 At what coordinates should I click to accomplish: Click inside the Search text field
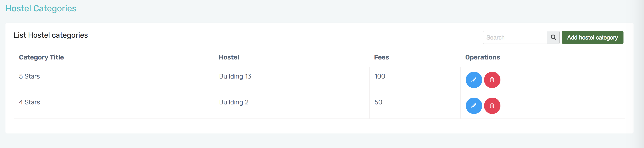click(515, 37)
